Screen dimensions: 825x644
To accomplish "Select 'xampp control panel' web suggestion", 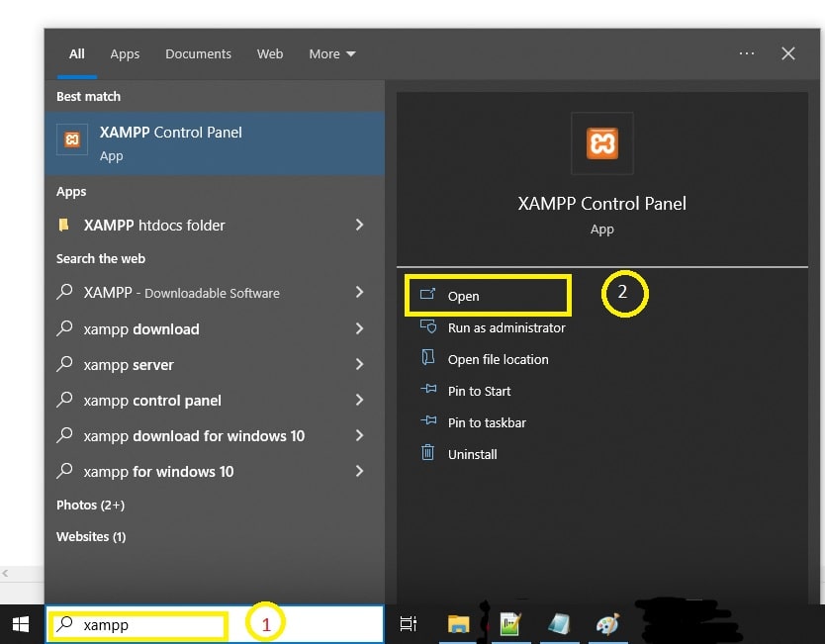I will coord(152,401).
